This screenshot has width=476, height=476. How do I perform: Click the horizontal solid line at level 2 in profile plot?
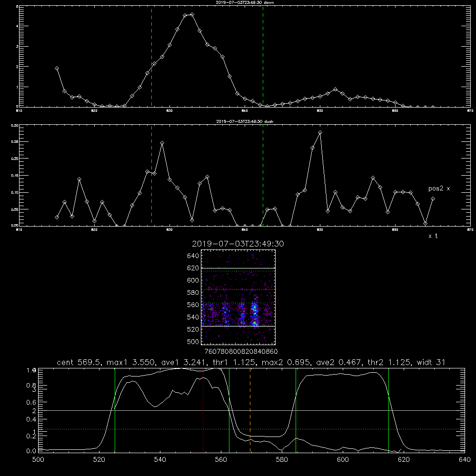click(x=251, y=411)
